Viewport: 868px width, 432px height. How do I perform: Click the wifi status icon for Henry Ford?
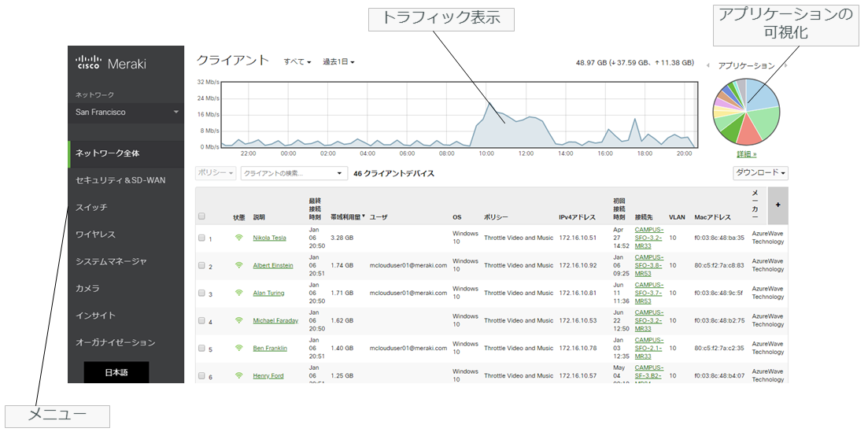pos(238,375)
